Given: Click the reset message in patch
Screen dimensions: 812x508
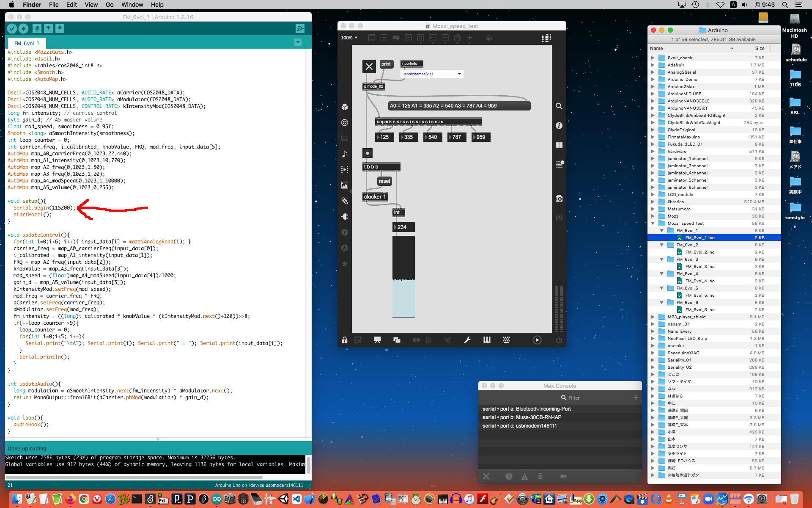Looking at the screenshot, I should 384,181.
